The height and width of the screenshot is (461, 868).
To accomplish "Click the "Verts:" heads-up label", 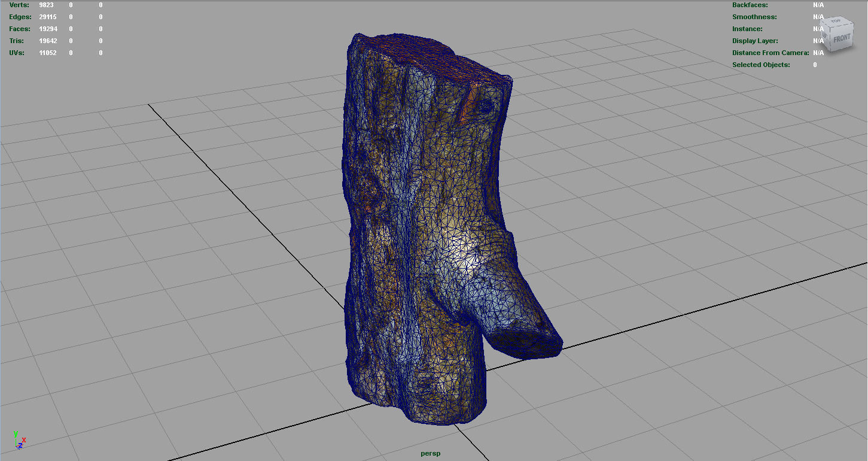I will point(19,5).
